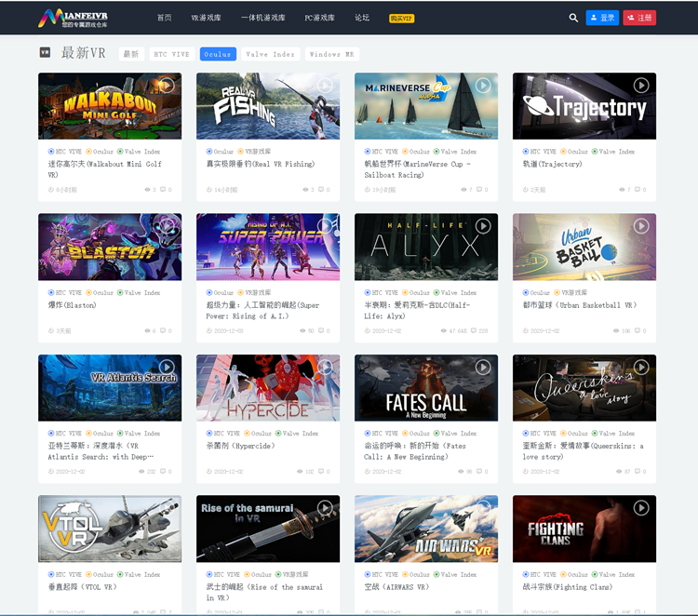698x616 pixels.
Task: Open PC游戏库 navigation item
Action: [x=319, y=18]
